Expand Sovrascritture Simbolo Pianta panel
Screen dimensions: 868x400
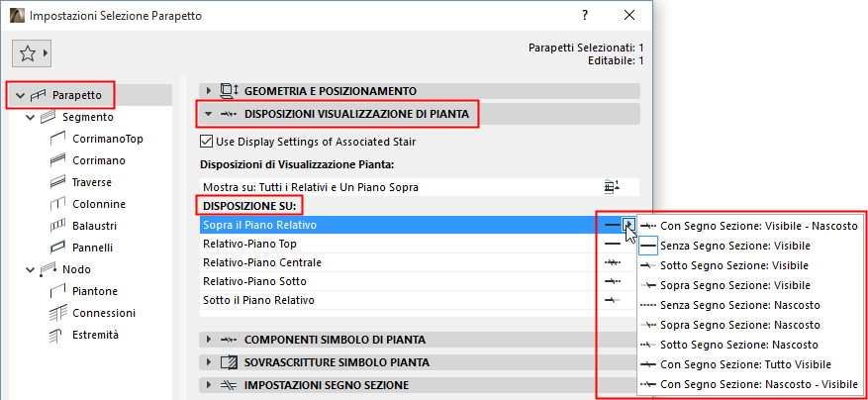click(x=209, y=362)
